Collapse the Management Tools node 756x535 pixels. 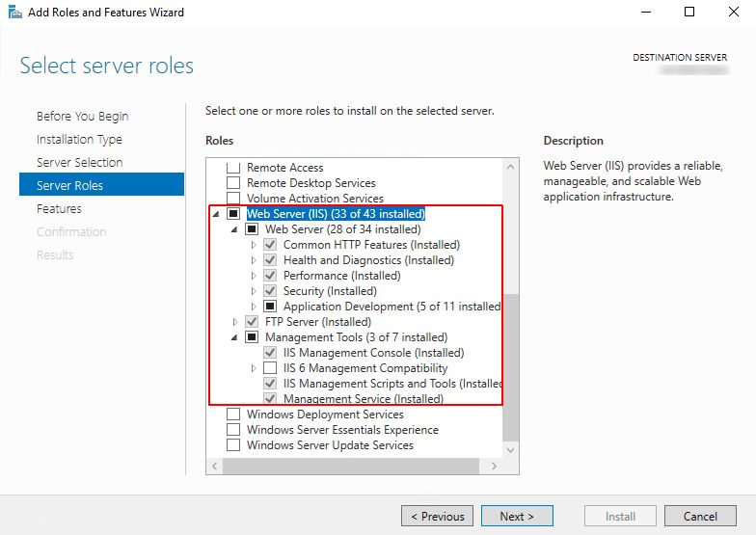(x=234, y=337)
